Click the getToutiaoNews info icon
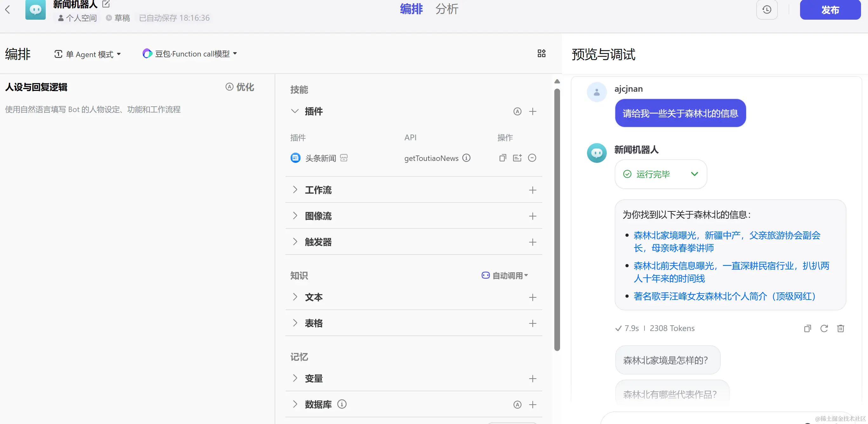Screen dimensions: 868x424 pos(466,158)
